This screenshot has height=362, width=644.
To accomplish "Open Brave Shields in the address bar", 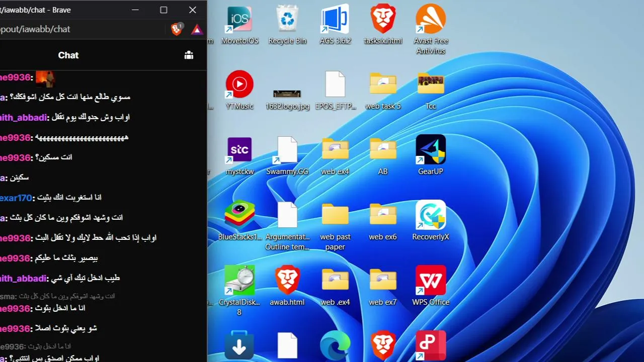I will (x=177, y=29).
